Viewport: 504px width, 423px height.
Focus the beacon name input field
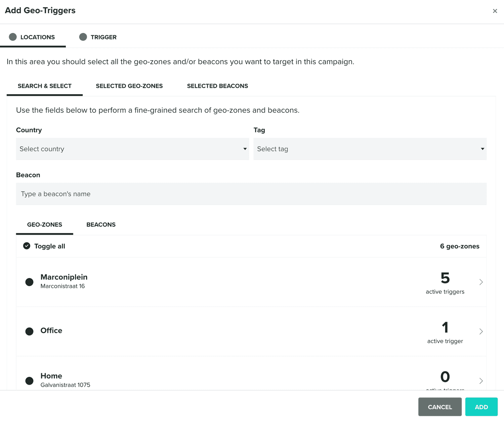(x=251, y=194)
